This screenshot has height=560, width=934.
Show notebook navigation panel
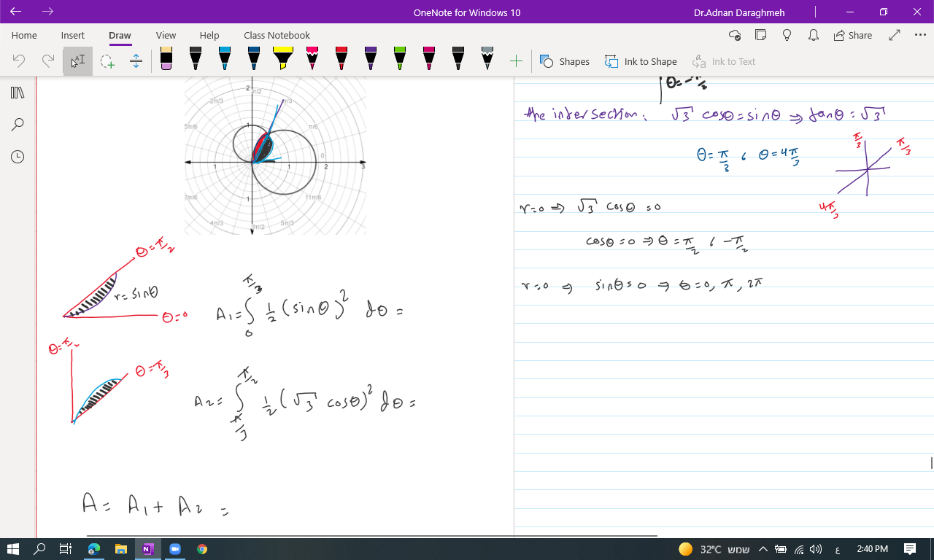point(18,93)
